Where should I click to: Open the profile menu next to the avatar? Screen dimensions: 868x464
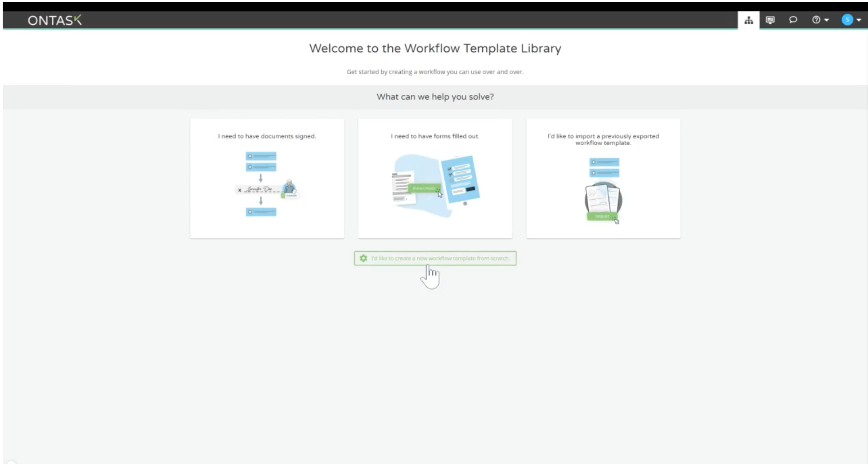(859, 20)
